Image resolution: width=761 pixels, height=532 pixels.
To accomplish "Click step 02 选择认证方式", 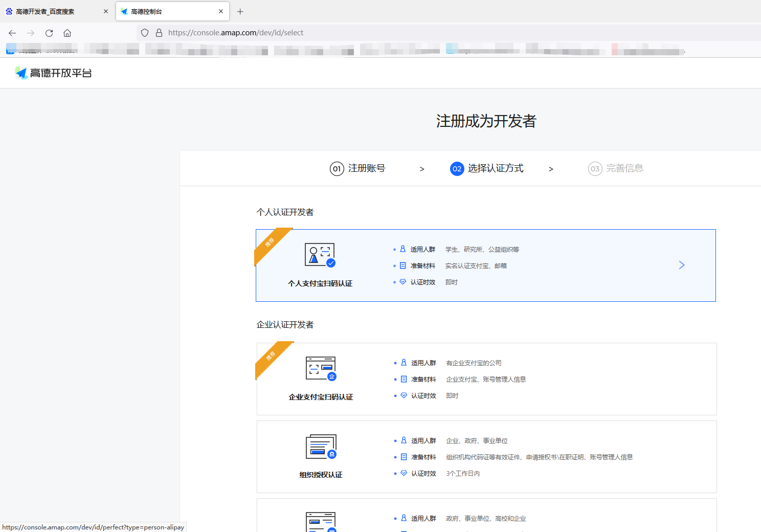I will (x=487, y=168).
